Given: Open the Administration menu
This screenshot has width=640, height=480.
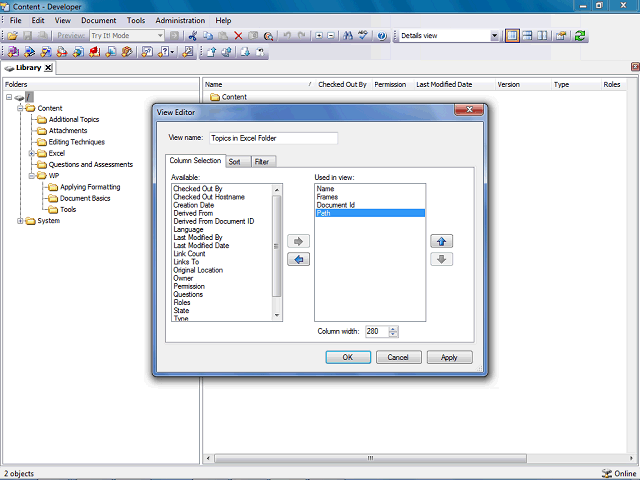Looking at the screenshot, I should pos(180,20).
